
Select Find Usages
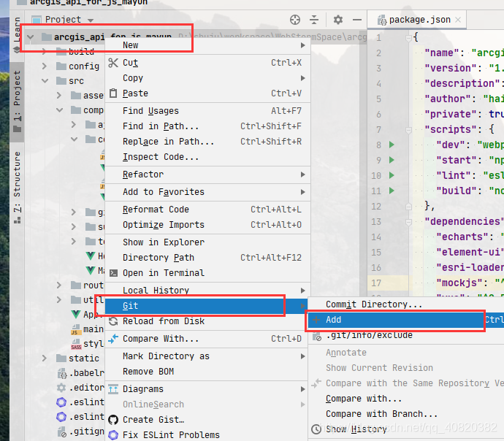pos(207,111)
